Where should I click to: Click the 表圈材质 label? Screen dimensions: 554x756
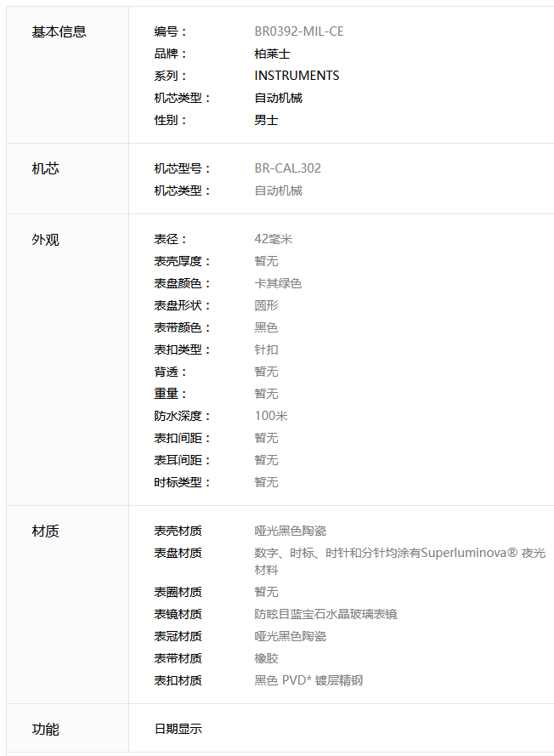[178, 592]
